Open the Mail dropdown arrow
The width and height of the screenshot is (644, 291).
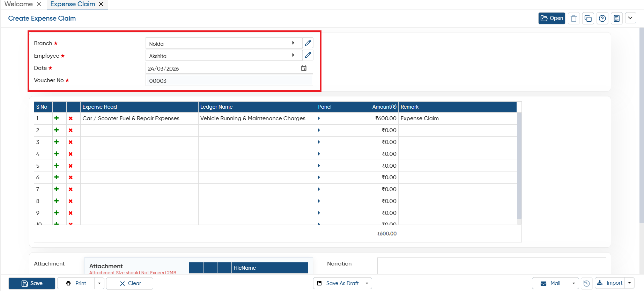click(574, 283)
